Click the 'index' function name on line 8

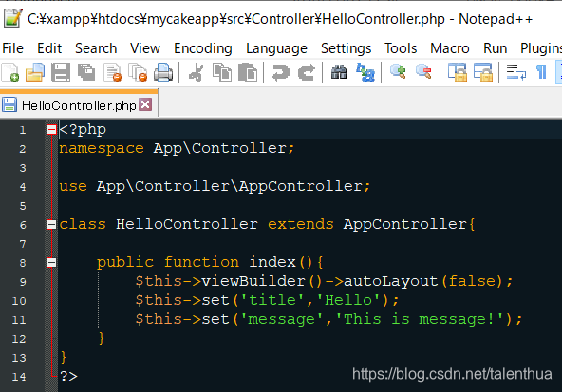(x=272, y=262)
